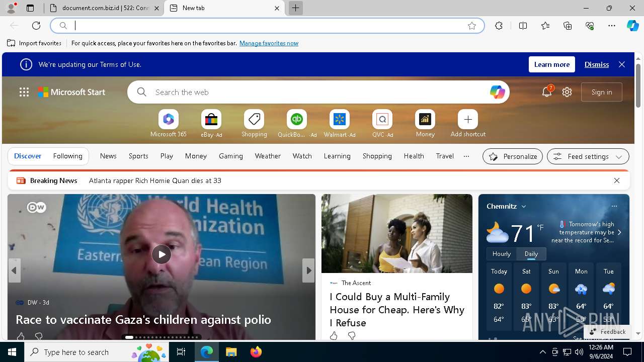
Task: Select the Discover tab
Action: (28, 156)
